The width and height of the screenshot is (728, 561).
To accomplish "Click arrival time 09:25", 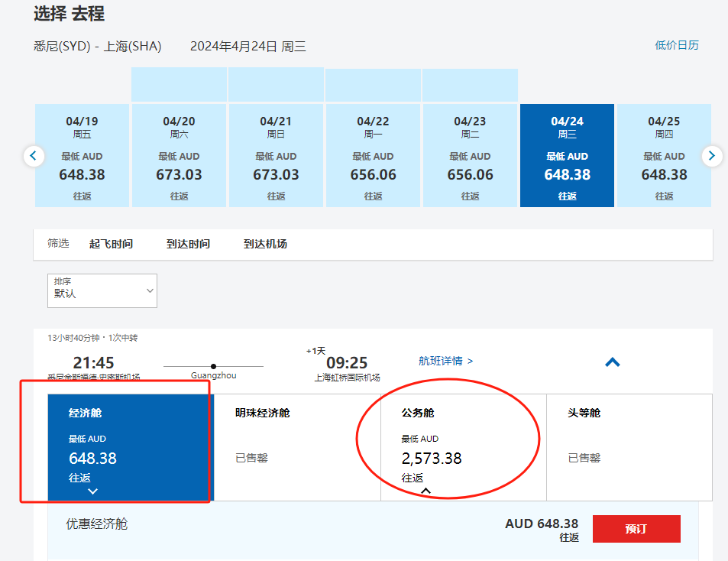I will (347, 363).
